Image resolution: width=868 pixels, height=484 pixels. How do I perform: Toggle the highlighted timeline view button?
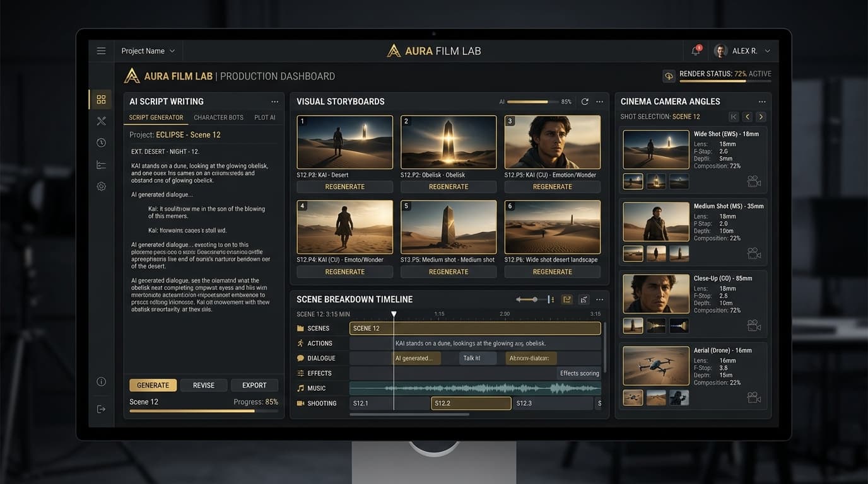(566, 299)
